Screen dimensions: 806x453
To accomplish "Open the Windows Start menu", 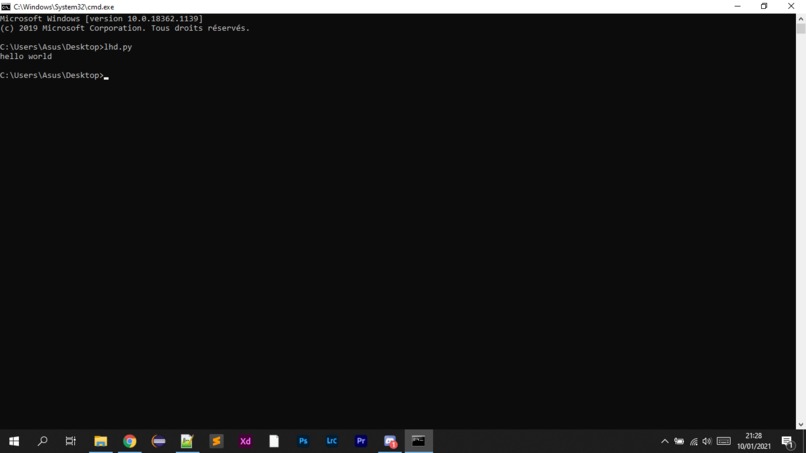I will (x=14, y=441).
